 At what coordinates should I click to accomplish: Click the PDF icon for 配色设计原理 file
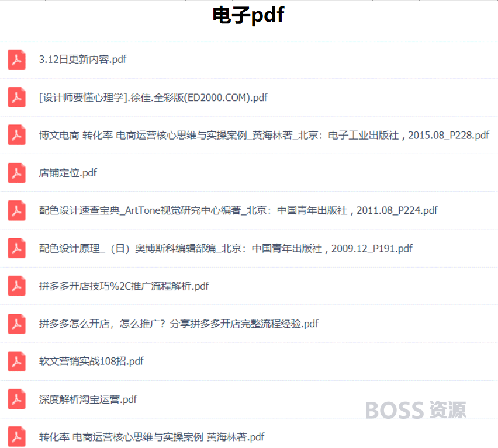pos(16,248)
